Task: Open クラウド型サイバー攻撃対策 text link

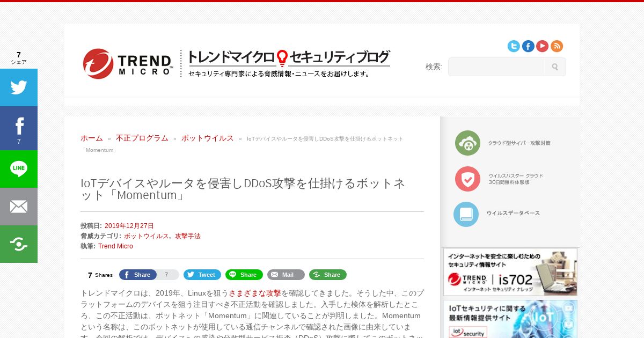Action: [x=519, y=143]
